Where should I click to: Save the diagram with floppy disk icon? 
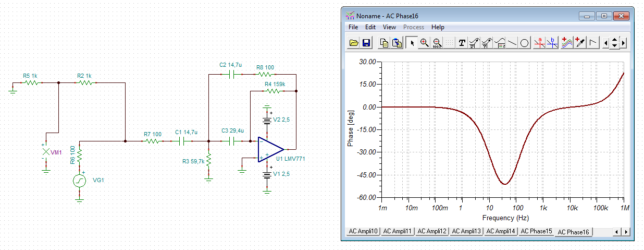click(x=366, y=43)
